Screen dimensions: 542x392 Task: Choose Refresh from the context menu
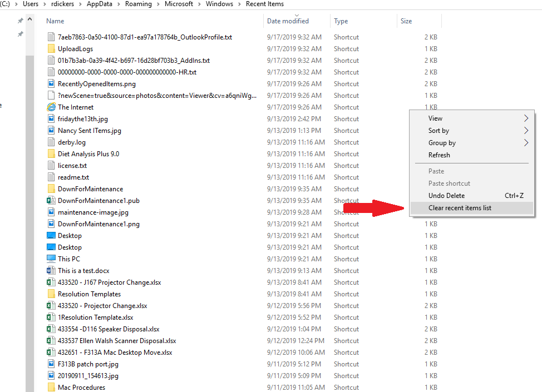coord(472,155)
